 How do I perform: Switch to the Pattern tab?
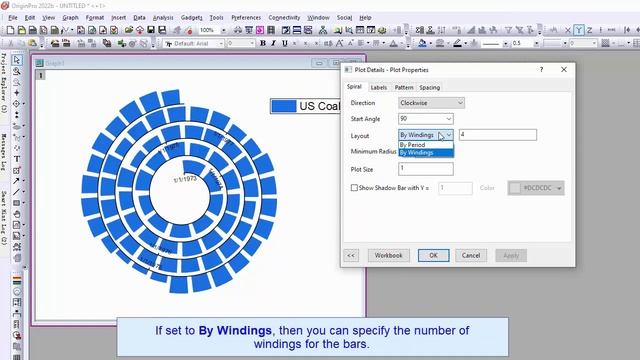[404, 87]
